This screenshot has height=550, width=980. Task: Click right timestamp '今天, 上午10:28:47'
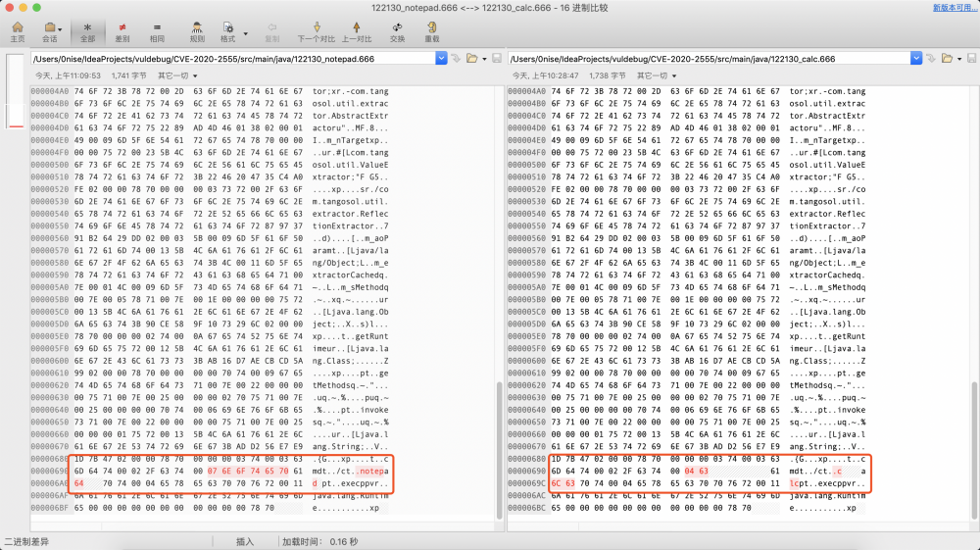pyautogui.click(x=545, y=75)
